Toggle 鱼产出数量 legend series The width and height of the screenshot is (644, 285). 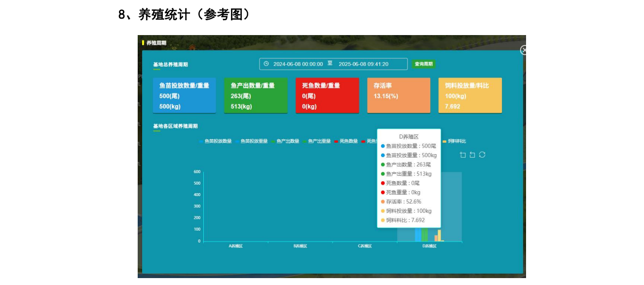point(285,141)
